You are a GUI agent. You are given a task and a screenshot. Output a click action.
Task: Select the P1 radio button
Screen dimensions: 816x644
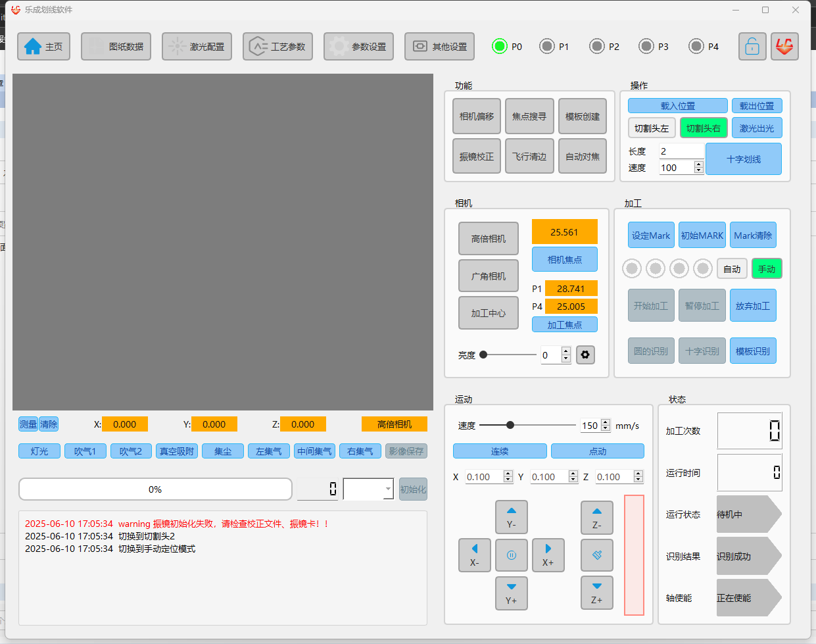pyautogui.click(x=547, y=46)
